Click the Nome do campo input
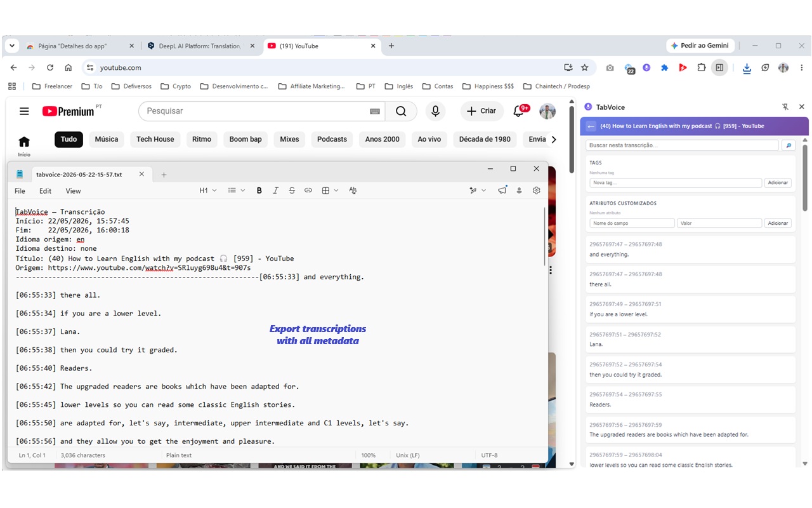The image size is (812, 508). pos(632,224)
